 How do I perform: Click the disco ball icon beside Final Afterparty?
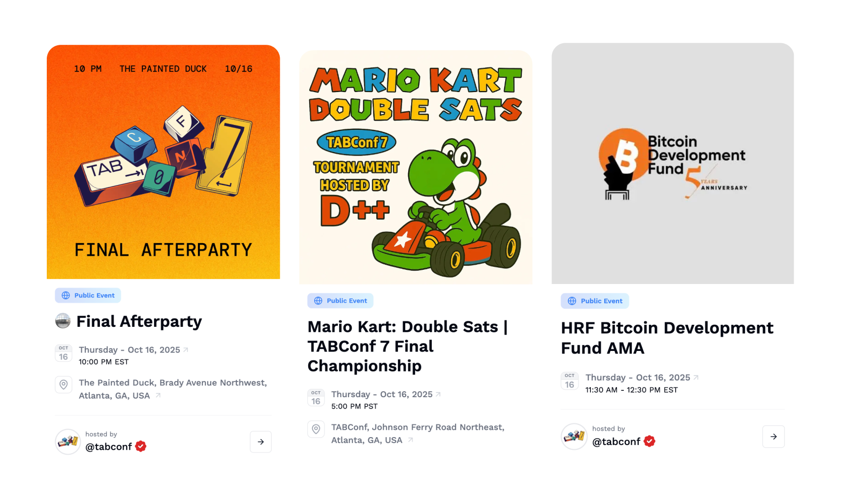[63, 321]
